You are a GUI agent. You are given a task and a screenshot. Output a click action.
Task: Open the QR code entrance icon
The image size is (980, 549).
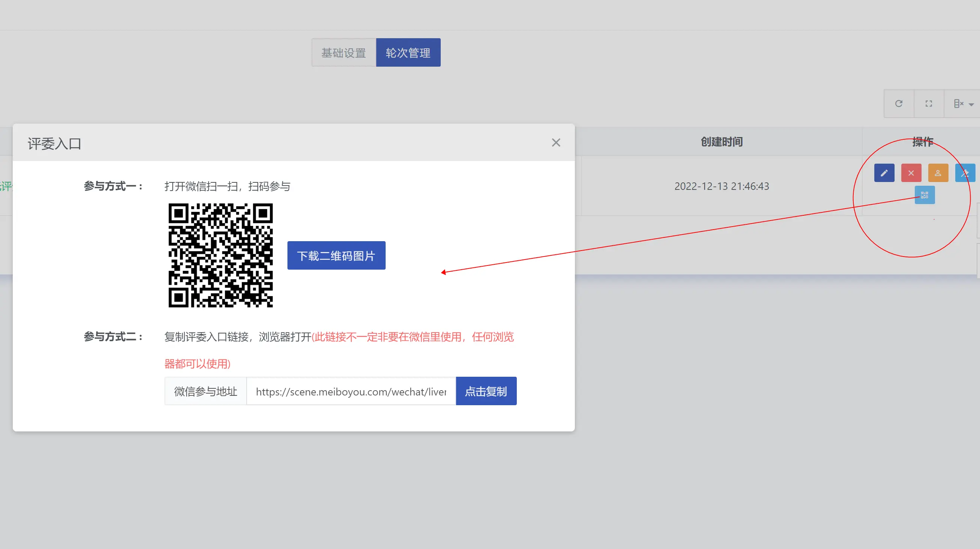[x=924, y=195]
